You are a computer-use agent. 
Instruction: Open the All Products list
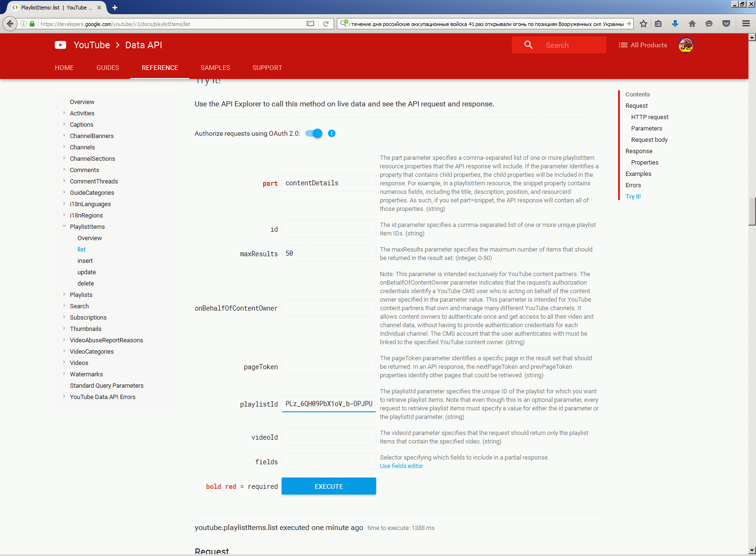point(643,45)
